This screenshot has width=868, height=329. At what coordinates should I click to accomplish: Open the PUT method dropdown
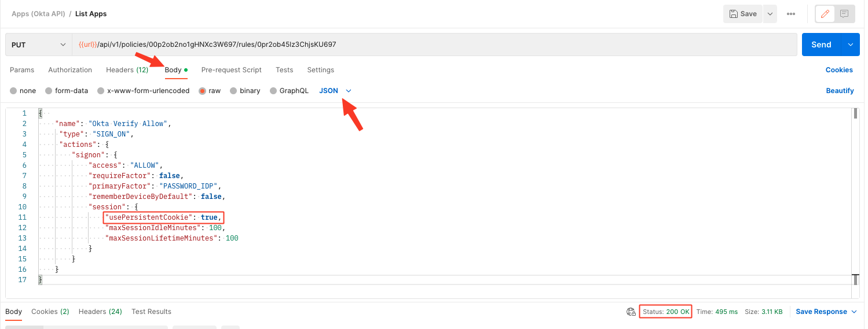coord(38,45)
